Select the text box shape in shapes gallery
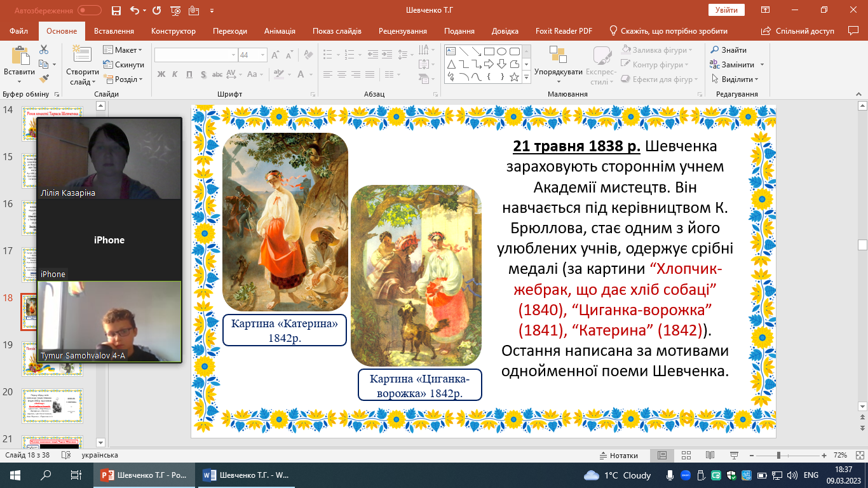This screenshot has height=488, width=868. point(451,51)
